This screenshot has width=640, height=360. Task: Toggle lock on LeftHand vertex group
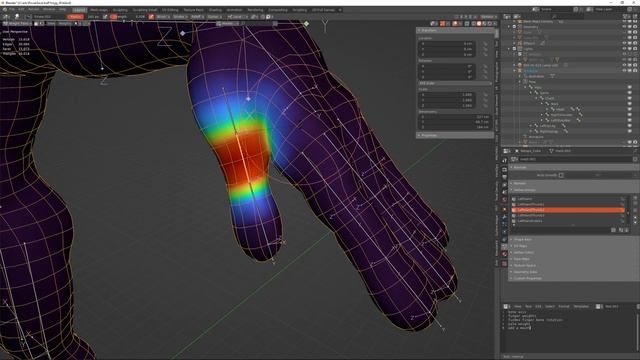(622, 199)
